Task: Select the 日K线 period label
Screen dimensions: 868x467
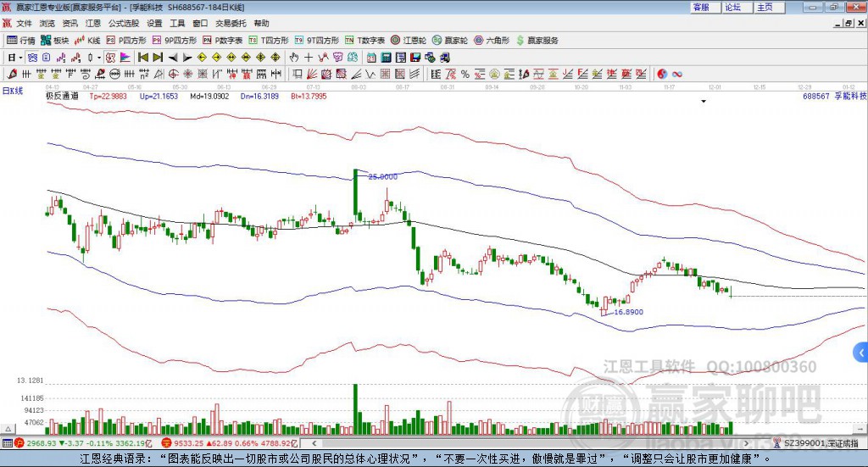Action: (12, 91)
